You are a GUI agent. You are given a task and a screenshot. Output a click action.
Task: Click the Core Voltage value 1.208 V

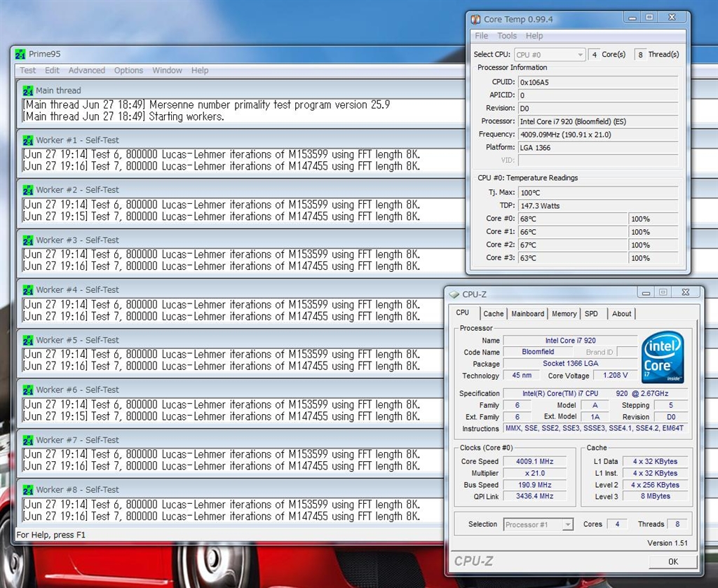(616, 375)
